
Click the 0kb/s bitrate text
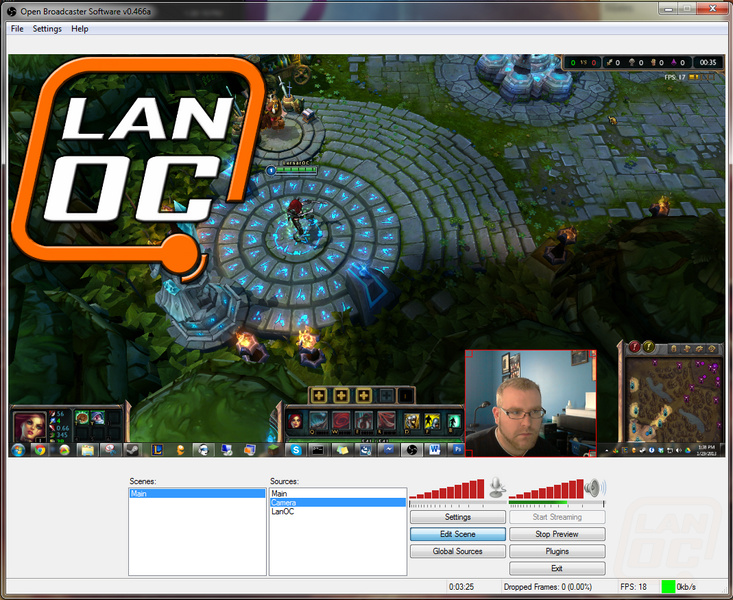(x=686, y=586)
